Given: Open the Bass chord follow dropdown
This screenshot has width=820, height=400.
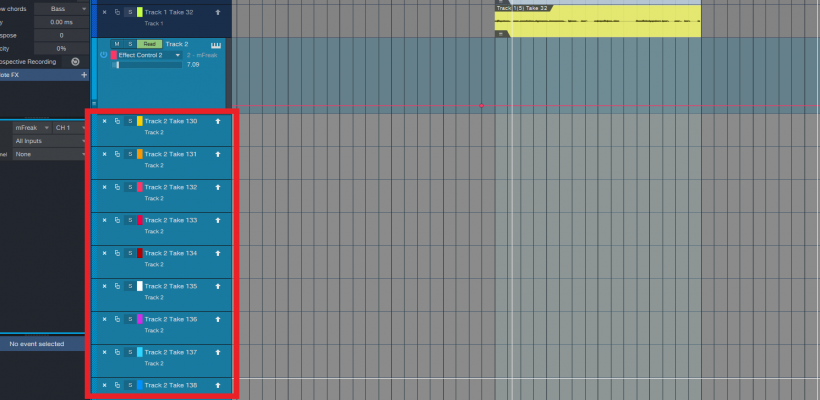Looking at the screenshot, I should [x=62, y=9].
